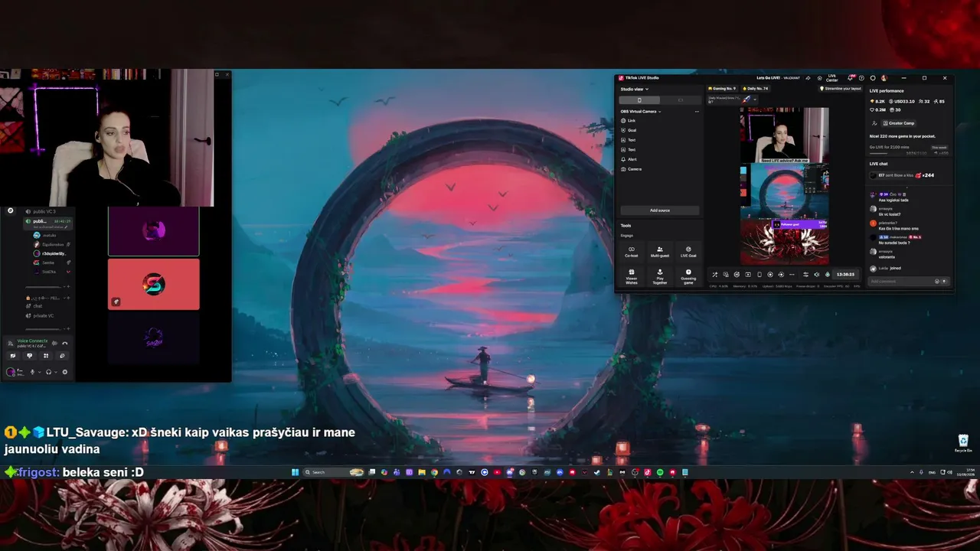Open the Viewer Wishes tool
980x551 pixels.
pyautogui.click(x=632, y=275)
